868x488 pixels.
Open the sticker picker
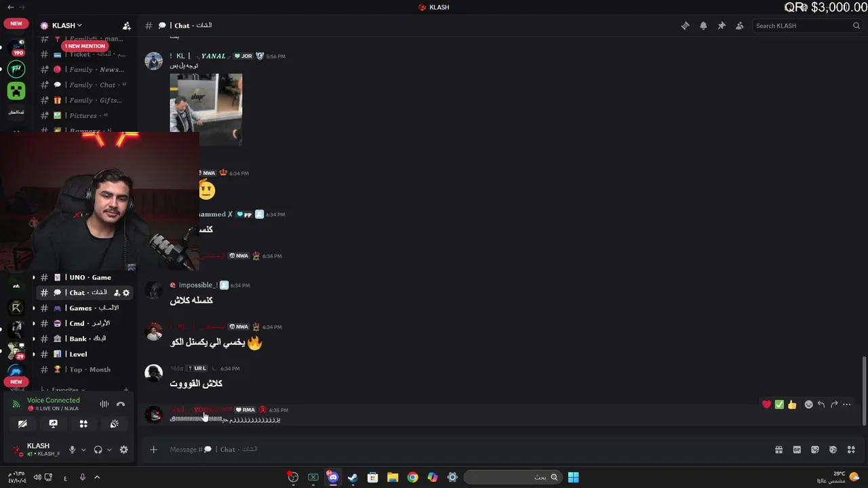815,449
